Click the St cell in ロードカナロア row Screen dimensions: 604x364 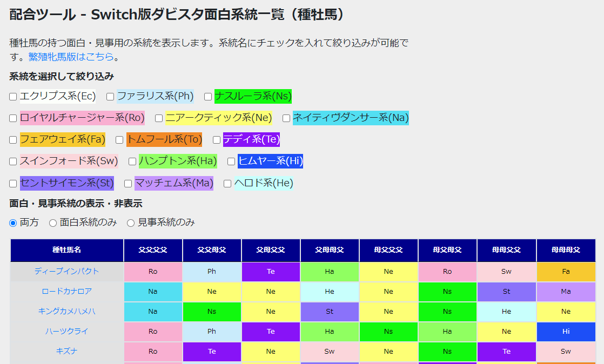[507, 292]
